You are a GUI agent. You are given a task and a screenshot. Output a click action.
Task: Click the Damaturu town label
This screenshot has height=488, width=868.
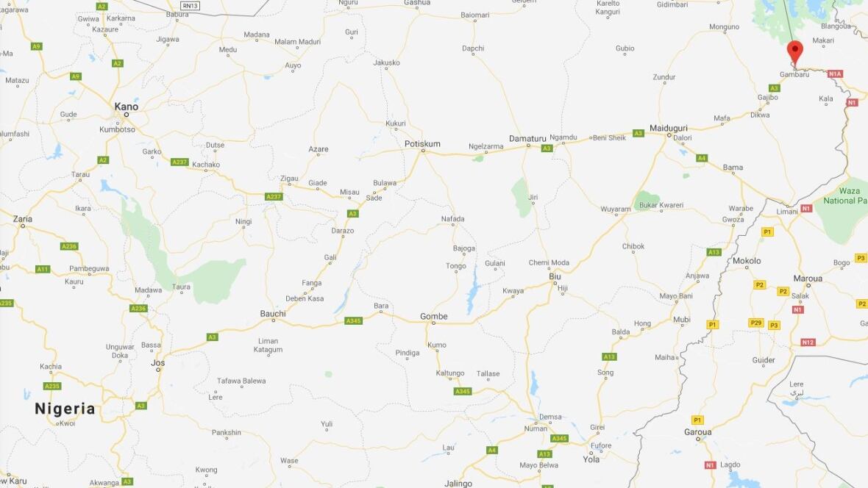[x=527, y=138]
